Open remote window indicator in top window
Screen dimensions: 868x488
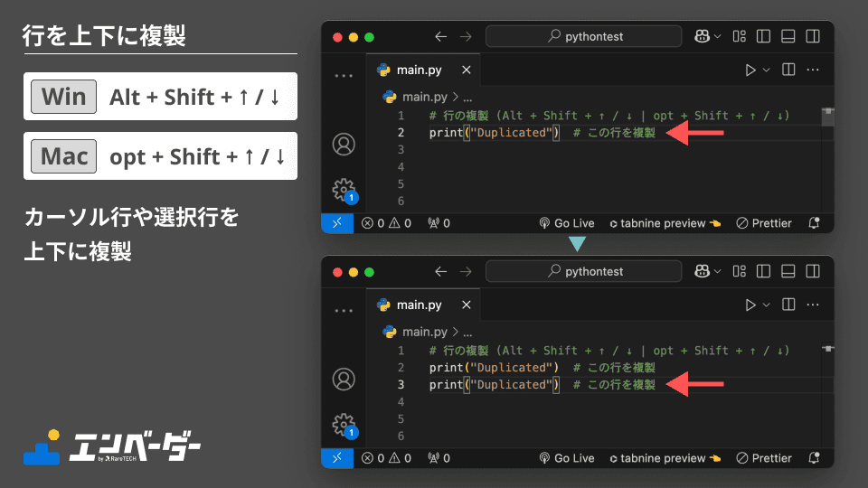(337, 223)
